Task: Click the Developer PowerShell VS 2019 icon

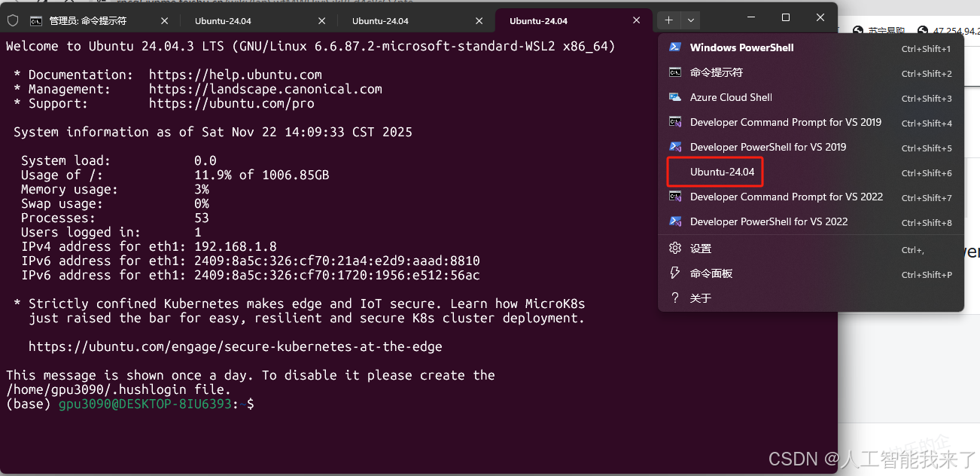Action: (x=675, y=147)
